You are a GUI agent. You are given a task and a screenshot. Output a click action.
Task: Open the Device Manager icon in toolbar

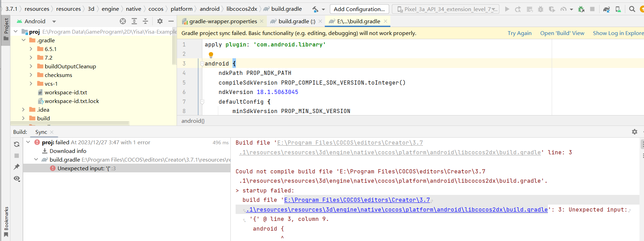tap(618, 9)
